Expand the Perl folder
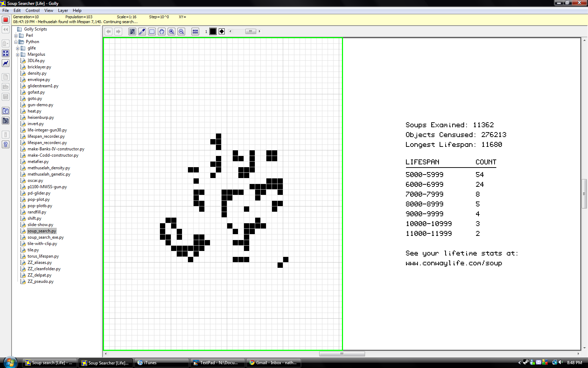Screen dimensions: 588x368 16,36
